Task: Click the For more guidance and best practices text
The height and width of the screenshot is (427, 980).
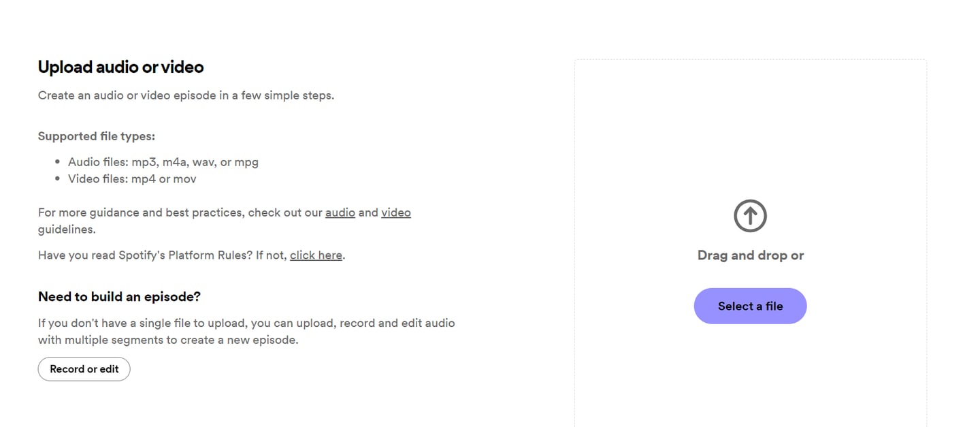Action: tap(180, 212)
